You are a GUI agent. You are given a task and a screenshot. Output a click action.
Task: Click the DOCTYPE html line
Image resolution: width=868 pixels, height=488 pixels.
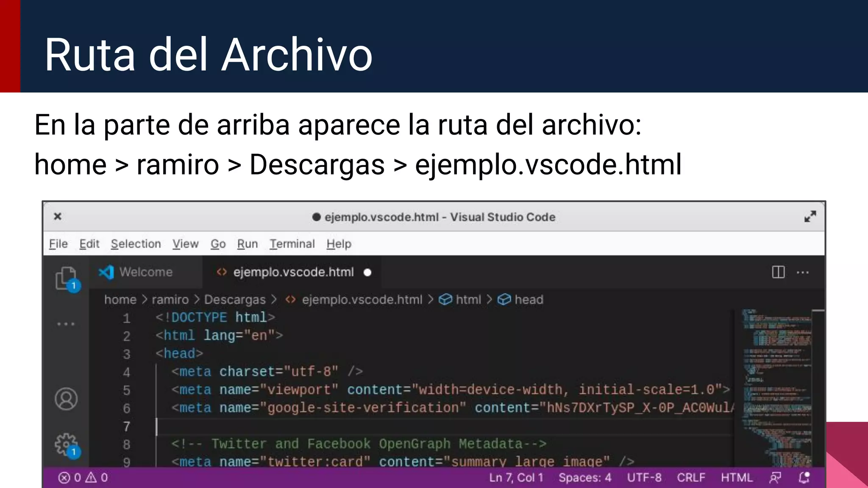click(x=215, y=317)
